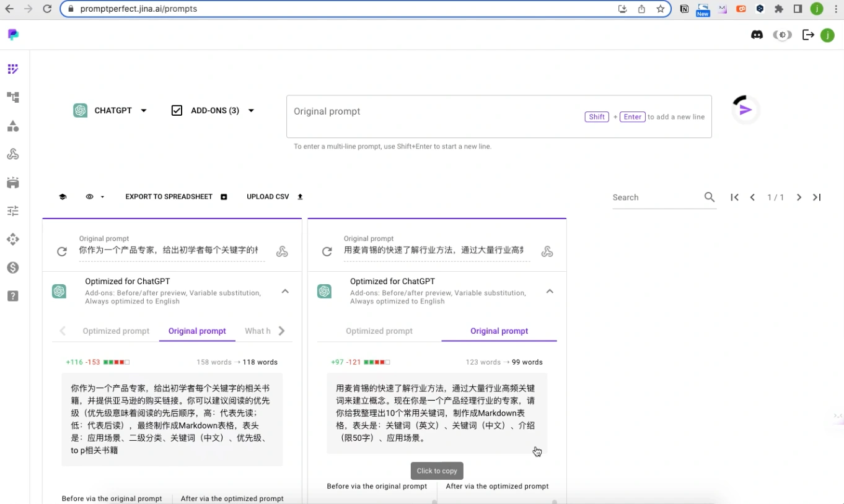Submit prompt with purple send icon
Screen dimensions: 844x504
click(x=745, y=110)
